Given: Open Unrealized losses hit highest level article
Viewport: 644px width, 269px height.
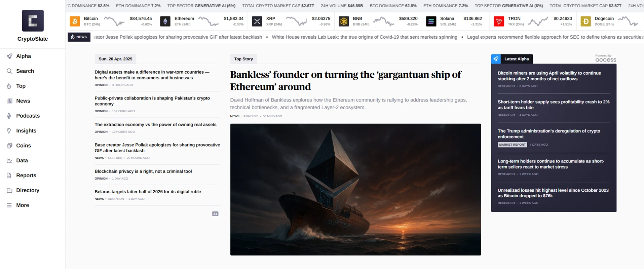Looking at the screenshot, I should tap(553, 193).
